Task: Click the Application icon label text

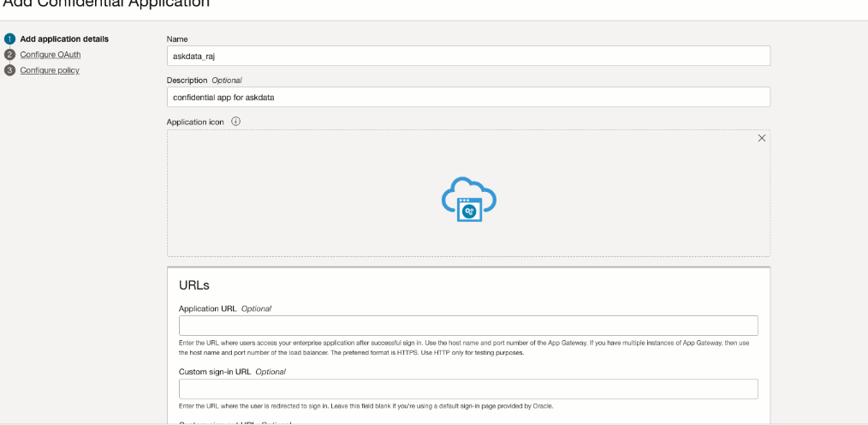Action: [195, 122]
